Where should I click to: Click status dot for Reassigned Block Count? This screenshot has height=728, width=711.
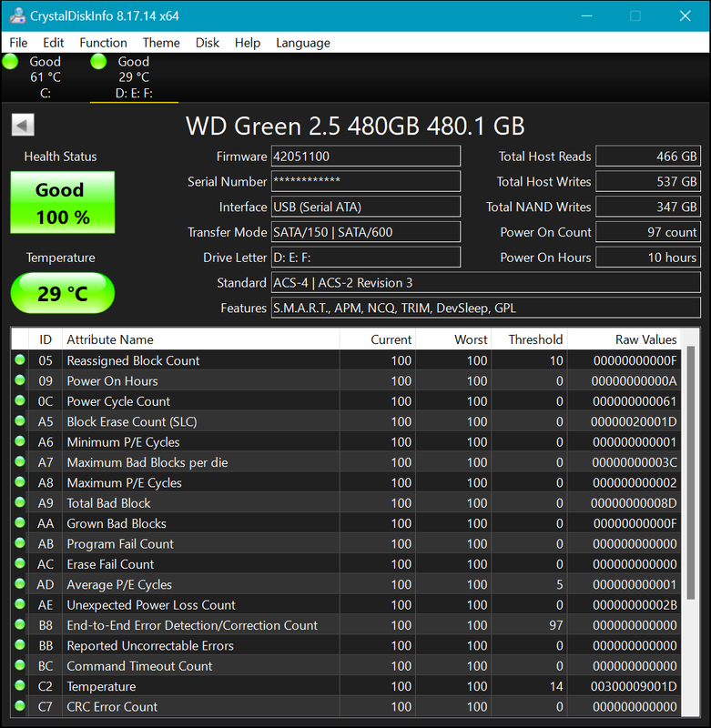coord(19,359)
